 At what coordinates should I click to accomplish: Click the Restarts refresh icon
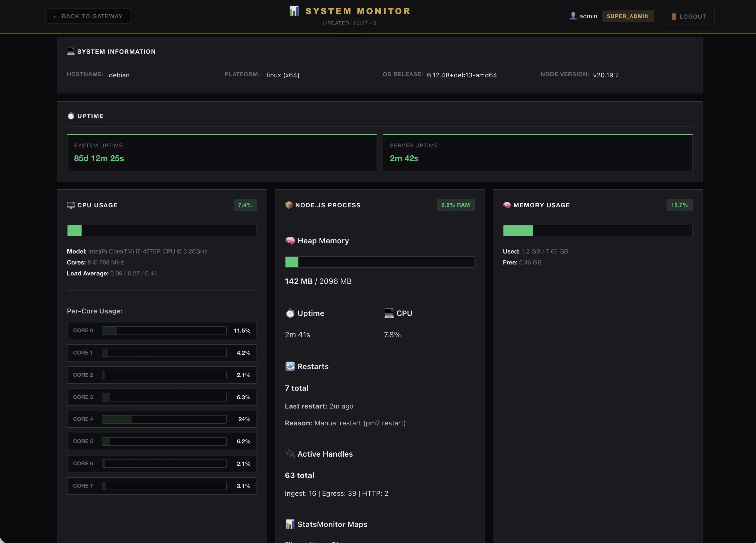click(290, 366)
